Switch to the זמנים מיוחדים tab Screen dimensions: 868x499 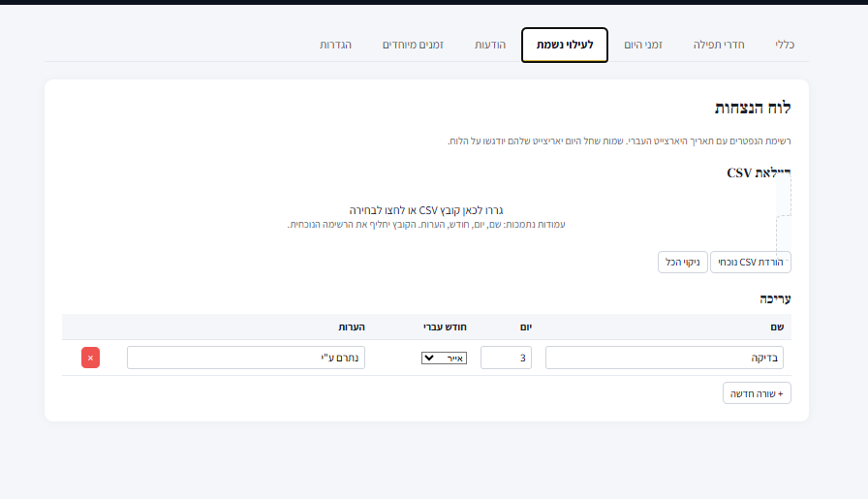[x=413, y=46]
